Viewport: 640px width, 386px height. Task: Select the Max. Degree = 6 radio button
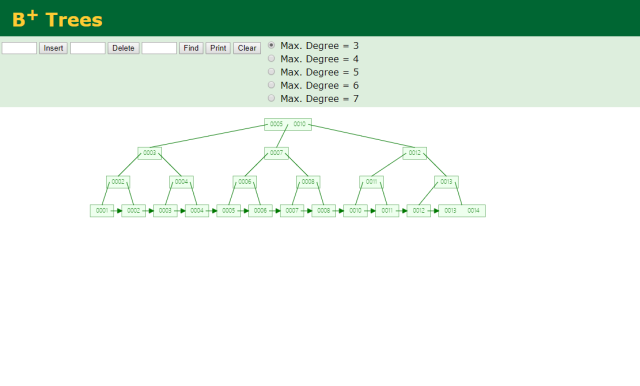[271, 85]
